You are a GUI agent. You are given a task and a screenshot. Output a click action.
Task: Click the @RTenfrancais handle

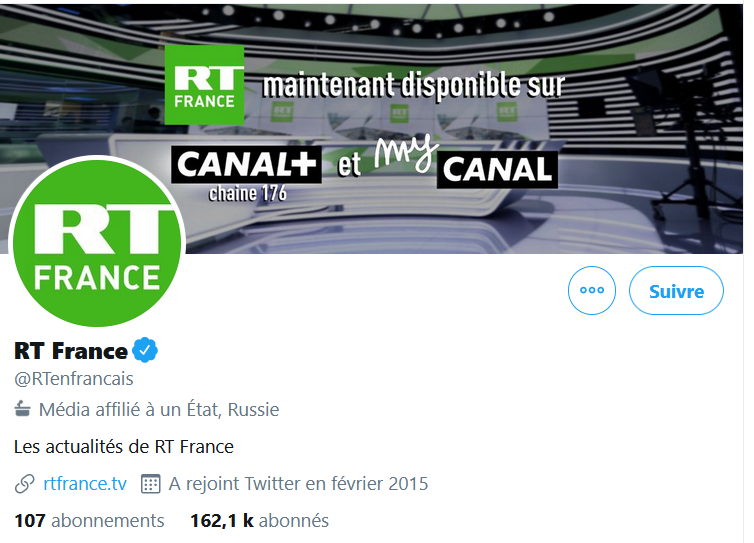(x=74, y=379)
